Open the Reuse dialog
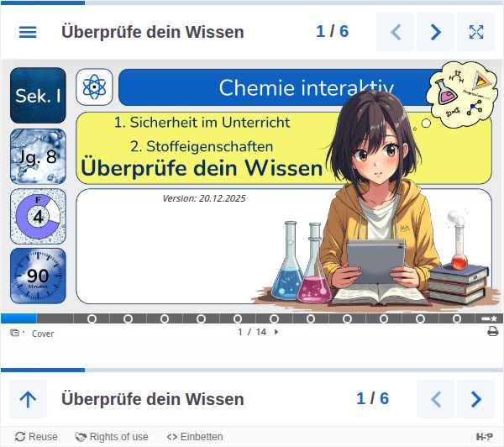Screen dimensions: 504x447 pyautogui.click(x=36, y=437)
